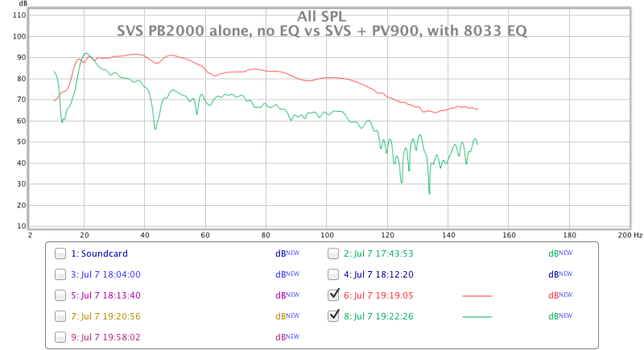Click the dB NEW value for measurement 5

point(287,295)
